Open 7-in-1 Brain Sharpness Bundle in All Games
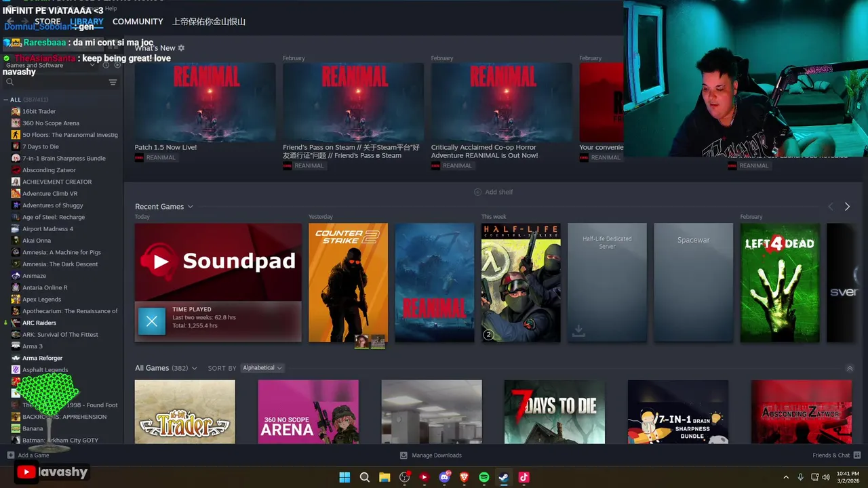868x488 pixels. point(678,412)
